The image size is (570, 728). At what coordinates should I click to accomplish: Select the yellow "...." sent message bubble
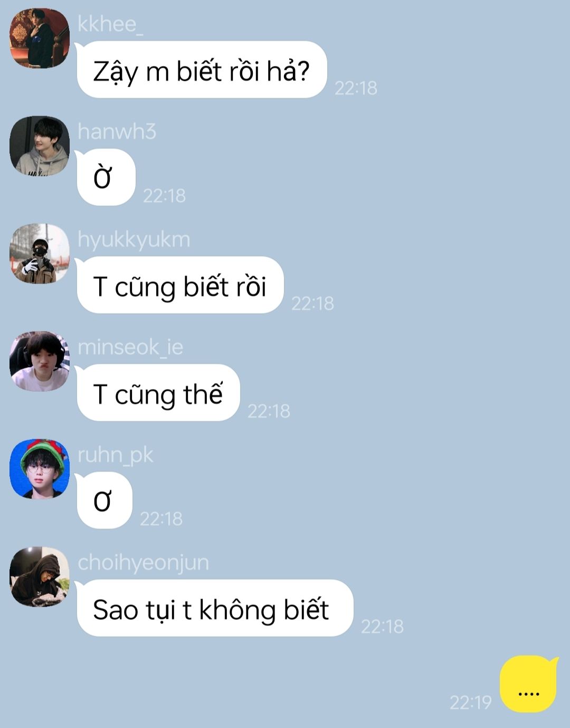[x=529, y=684]
